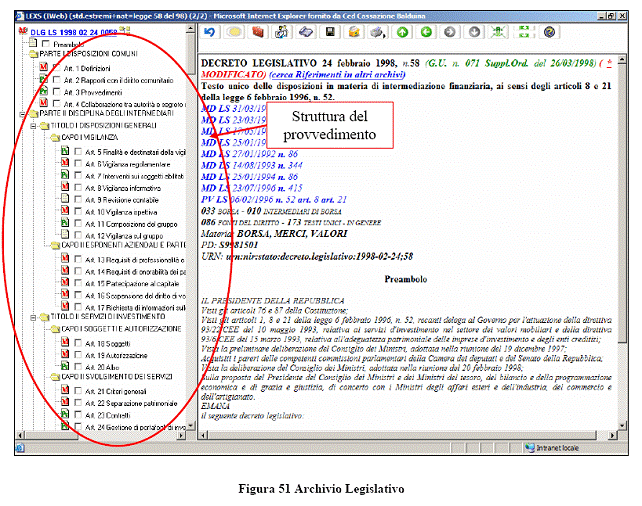
Task: Click the green Pr icon of Art. 20 Albo
Action: (65, 366)
